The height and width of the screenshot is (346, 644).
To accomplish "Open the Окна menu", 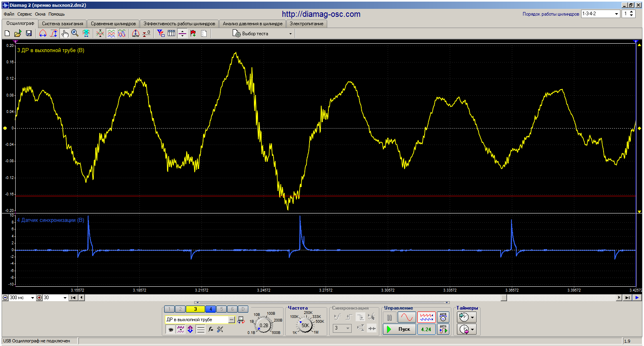I will click(40, 14).
